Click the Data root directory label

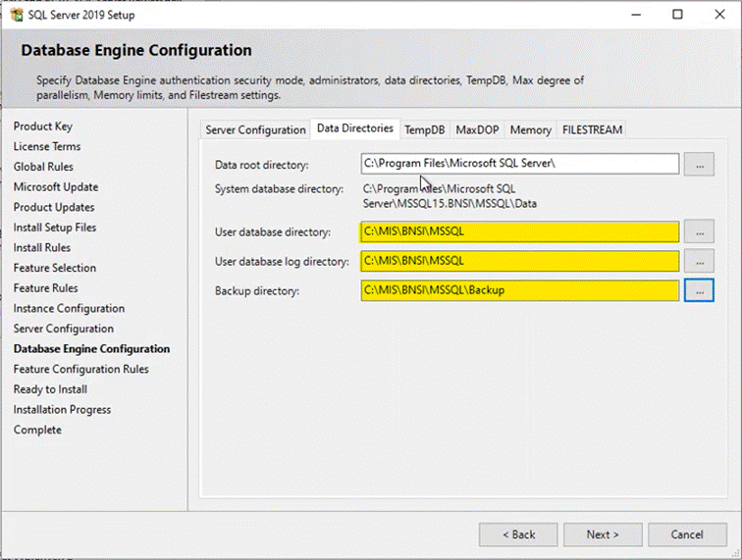pyautogui.click(x=262, y=165)
